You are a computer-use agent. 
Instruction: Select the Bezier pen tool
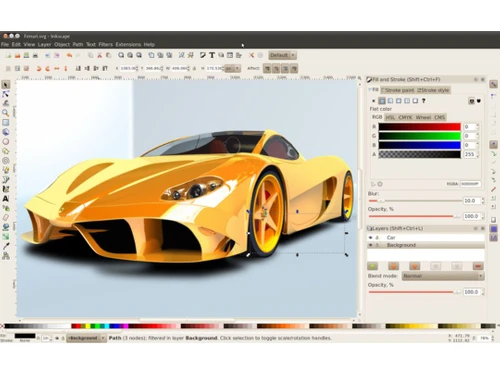[x=6, y=180]
